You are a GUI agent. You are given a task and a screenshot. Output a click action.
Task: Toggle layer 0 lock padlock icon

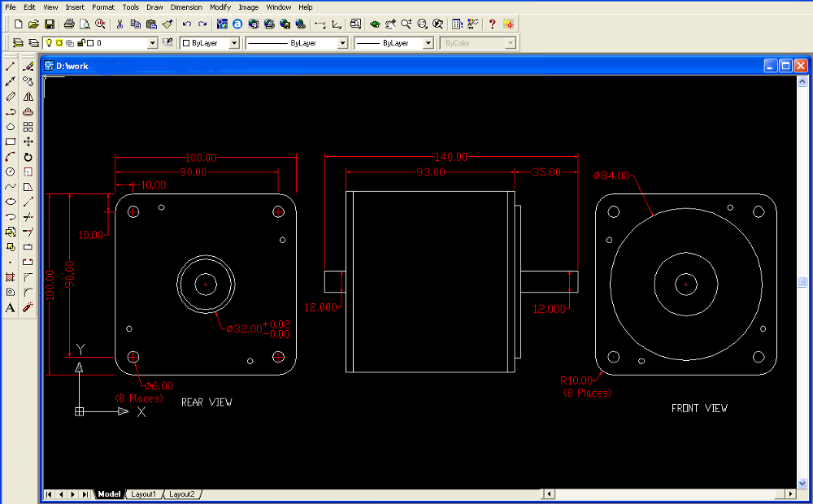80,43
